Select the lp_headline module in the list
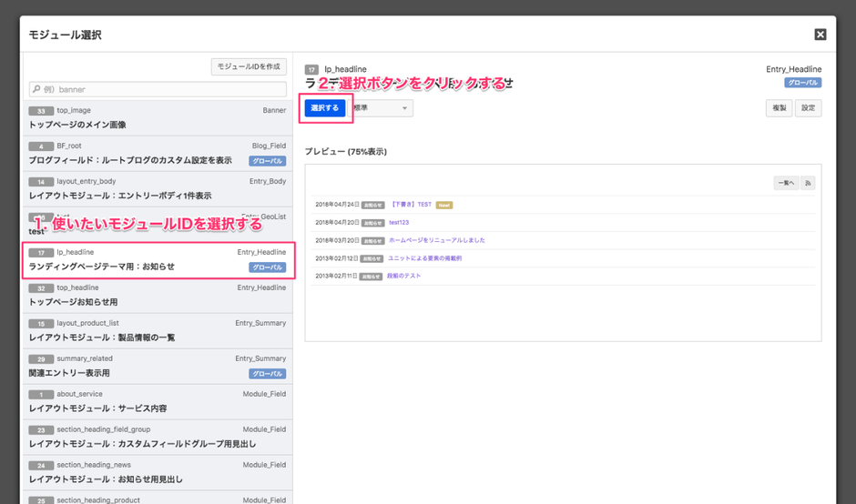Viewport: 856px width, 504px height. pyautogui.click(x=157, y=259)
